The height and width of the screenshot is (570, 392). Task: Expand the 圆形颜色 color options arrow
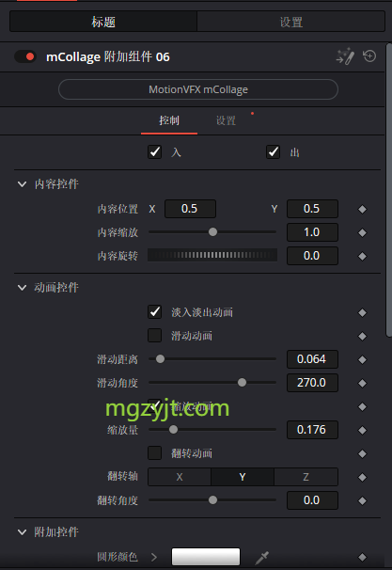(x=154, y=557)
